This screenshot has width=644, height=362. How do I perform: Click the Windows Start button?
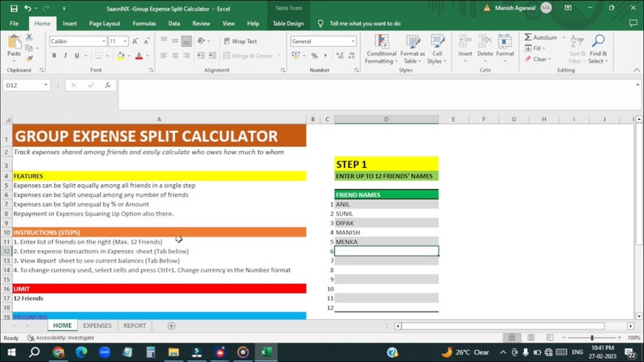click(x=11, y=352)
